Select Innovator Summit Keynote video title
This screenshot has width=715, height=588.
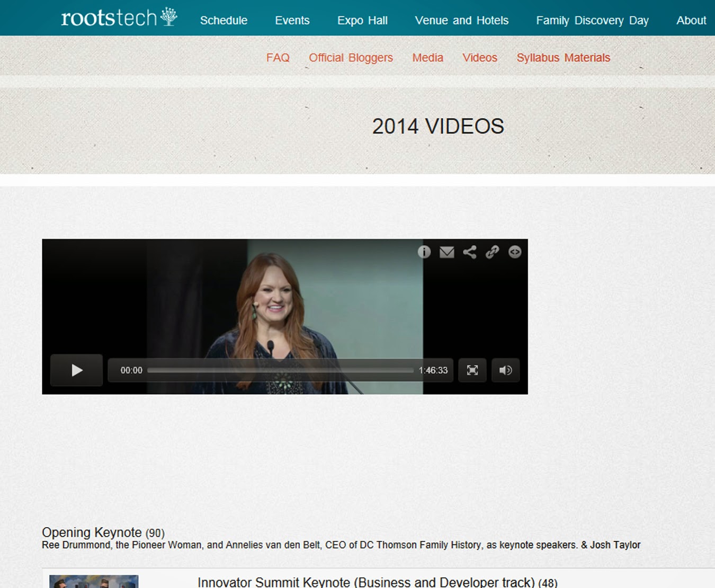[377, 582]
